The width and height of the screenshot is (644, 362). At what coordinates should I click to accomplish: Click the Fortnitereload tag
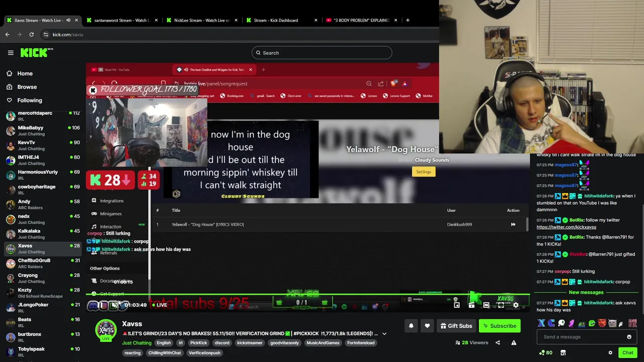click(x=361, y=343)
